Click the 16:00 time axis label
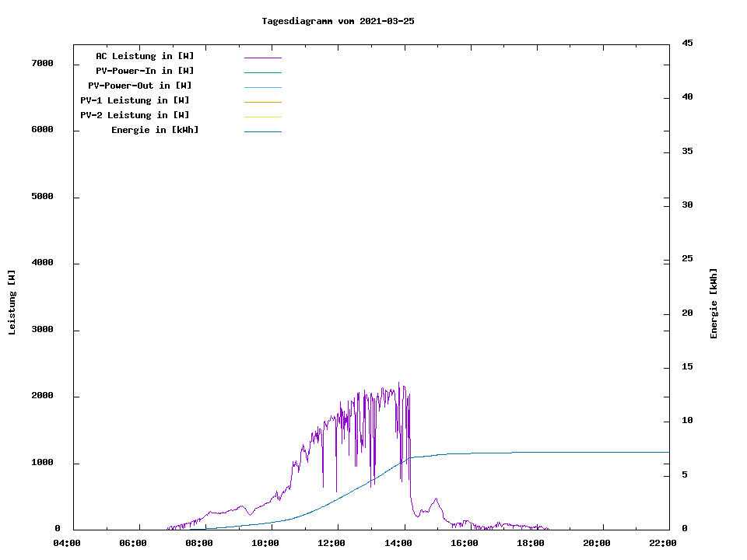Viewport: 747px width, 560px height. (x=464, y=543)
